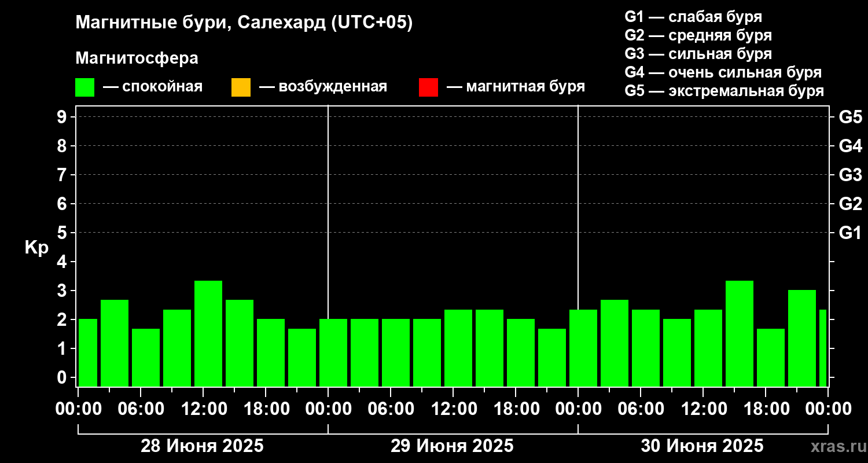Click the '— магнитная буря' legend label
The image size is (868, 463).
[516, 87]
